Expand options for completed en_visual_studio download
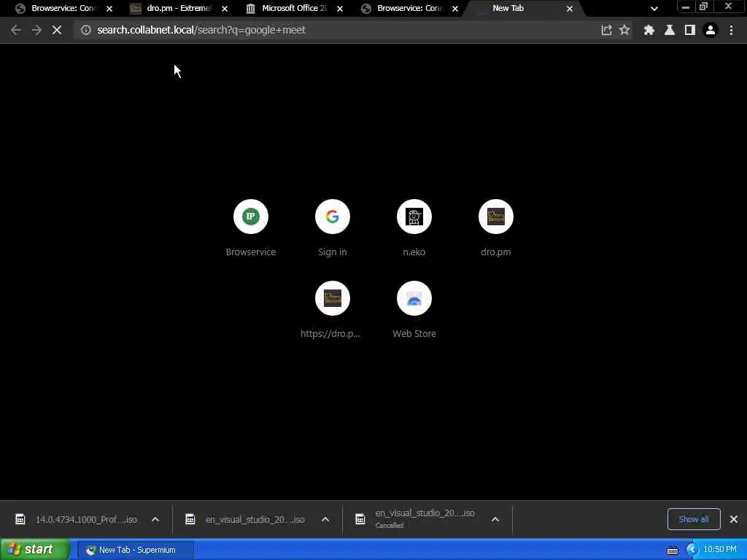The image size is (747, 560). click(x=325, y=519)
